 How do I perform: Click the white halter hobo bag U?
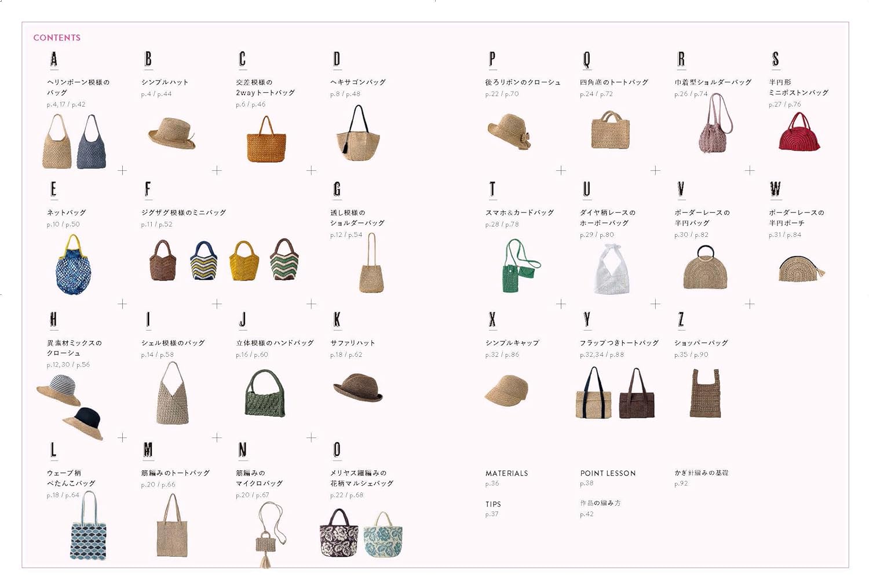(611, 269)
